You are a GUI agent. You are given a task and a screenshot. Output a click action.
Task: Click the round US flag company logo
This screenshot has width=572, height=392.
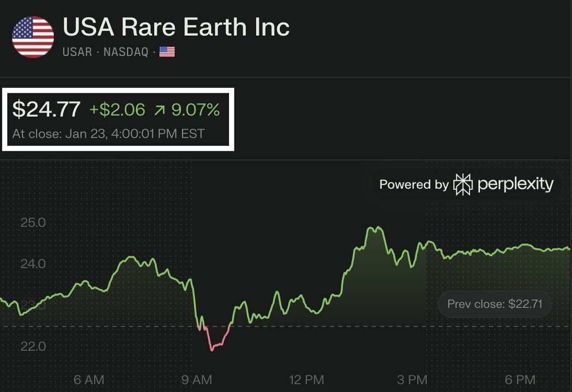coord(33,37)
